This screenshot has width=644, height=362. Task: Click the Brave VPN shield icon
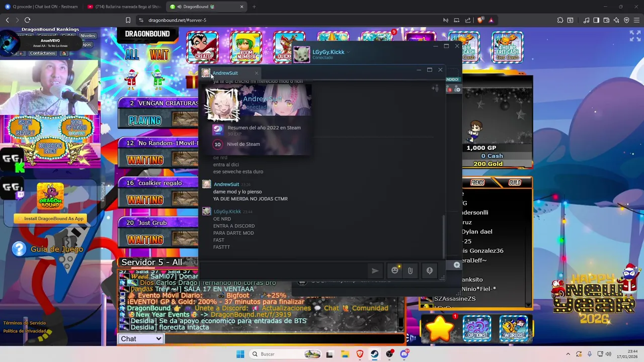[x=626, y=20]
